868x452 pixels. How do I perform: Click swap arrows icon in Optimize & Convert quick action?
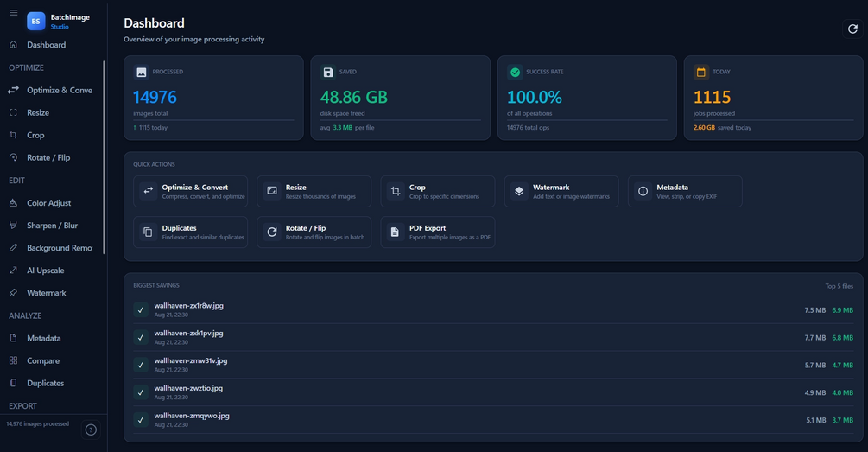pyautogui.click(x=148, y=191)
